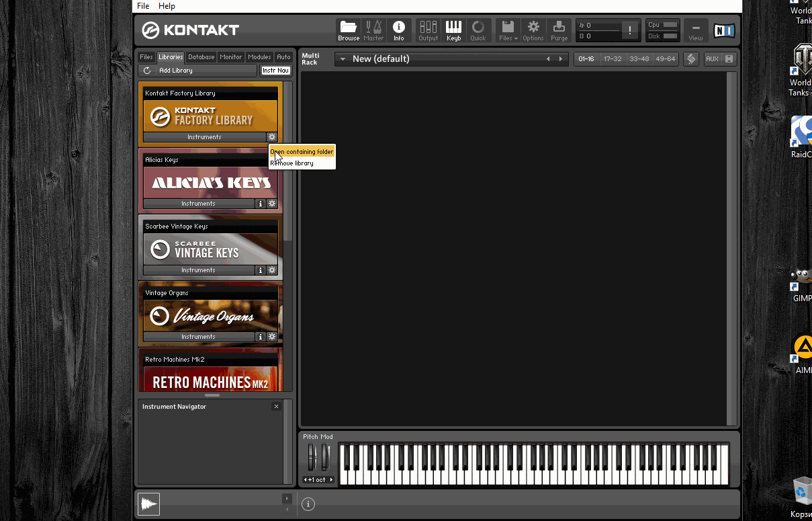
Task: Toggle the Browse folder icon
Action: coord(349,30)
